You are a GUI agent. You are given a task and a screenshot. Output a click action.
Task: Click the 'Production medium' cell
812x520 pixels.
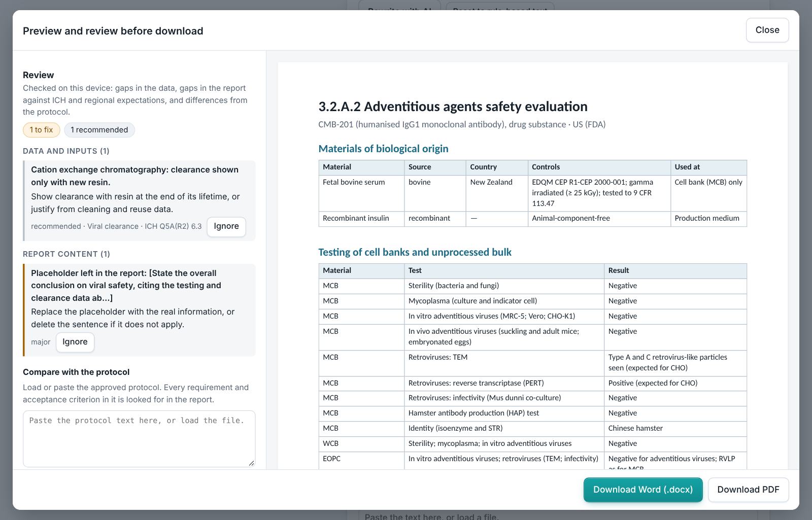coord(708,218)
